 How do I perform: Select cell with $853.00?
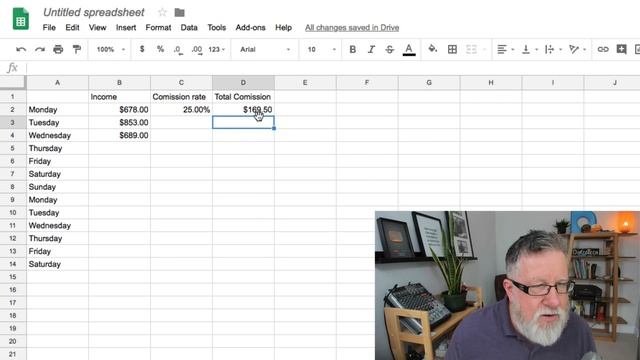(119, 122)
